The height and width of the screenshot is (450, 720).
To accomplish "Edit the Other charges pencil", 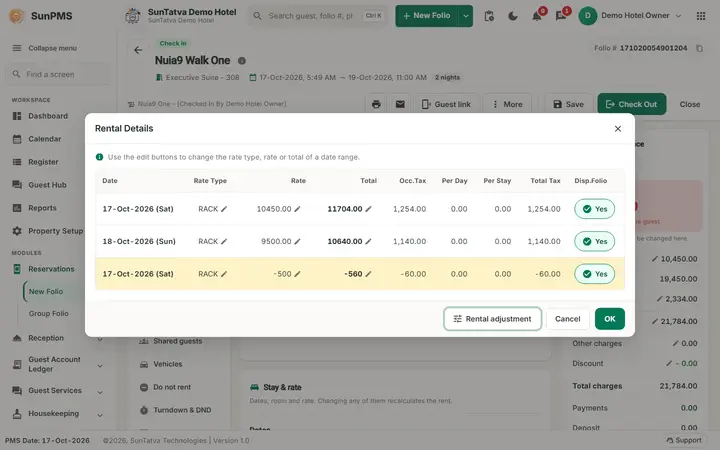I will click(675, 343).
